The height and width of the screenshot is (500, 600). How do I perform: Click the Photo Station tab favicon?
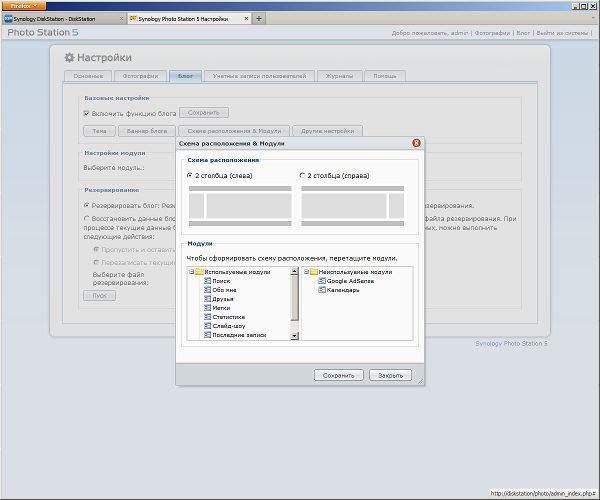pyautogui.click(x=133, y=18)
